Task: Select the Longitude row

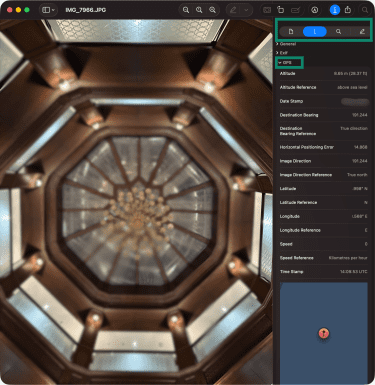Action: point(323,216)
